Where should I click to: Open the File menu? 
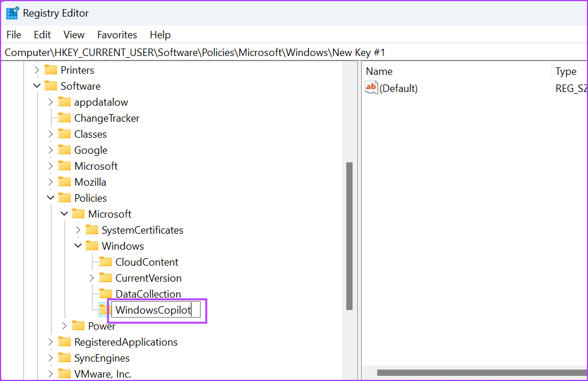tap(14, 35)
